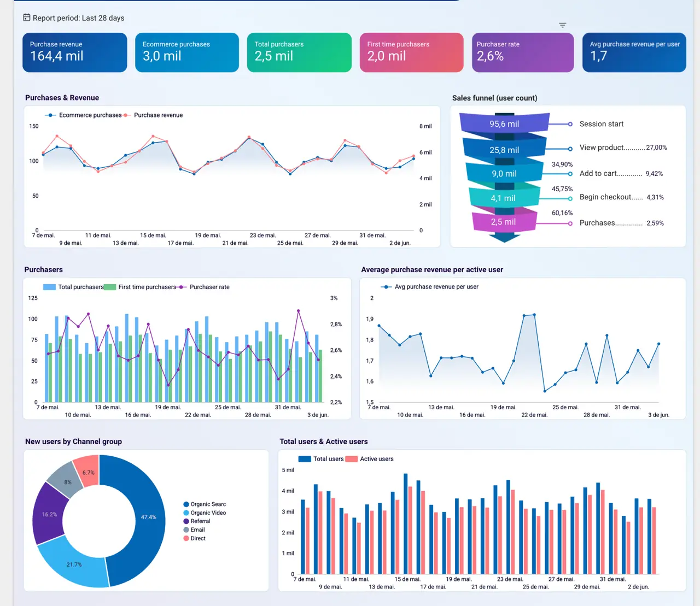Screen dimensions: 700x606
Task: Click the Total users & Active users title
Action: click(324, 442)
